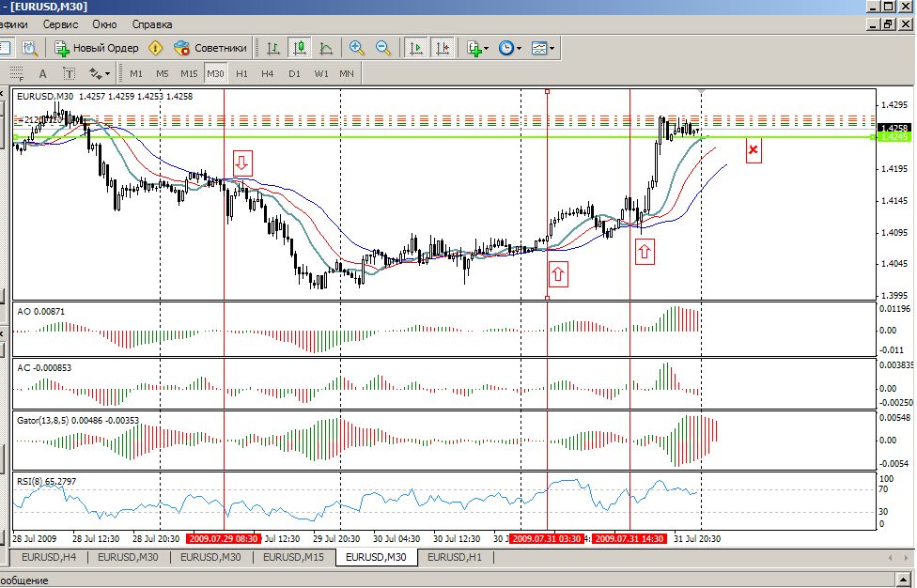Click the current price label 1.4258
The image size is (917, 588).
click(x=894, y=128)
